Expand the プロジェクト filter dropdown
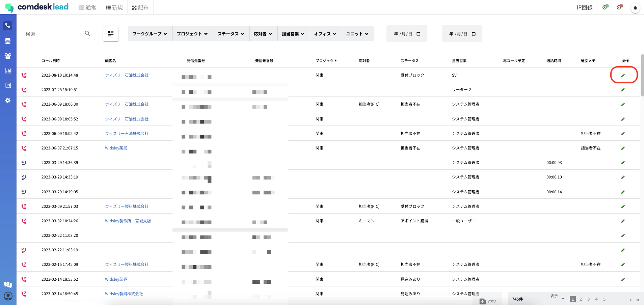644x305 pixels. click(193, 34)
